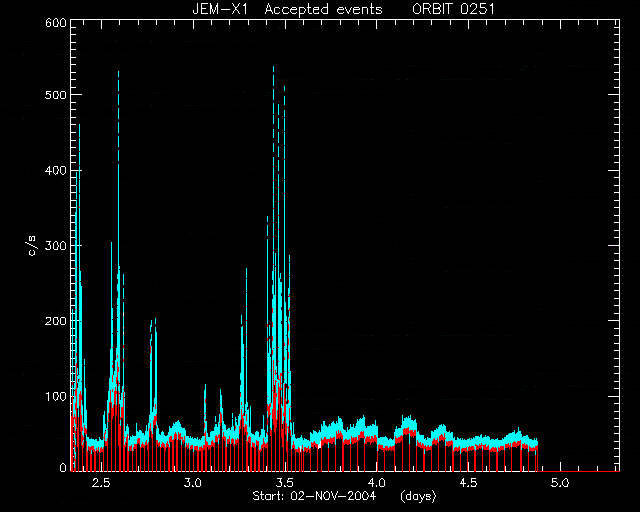
Task: Click the 200 y-axis tick label
Action: tap(56, 321)
